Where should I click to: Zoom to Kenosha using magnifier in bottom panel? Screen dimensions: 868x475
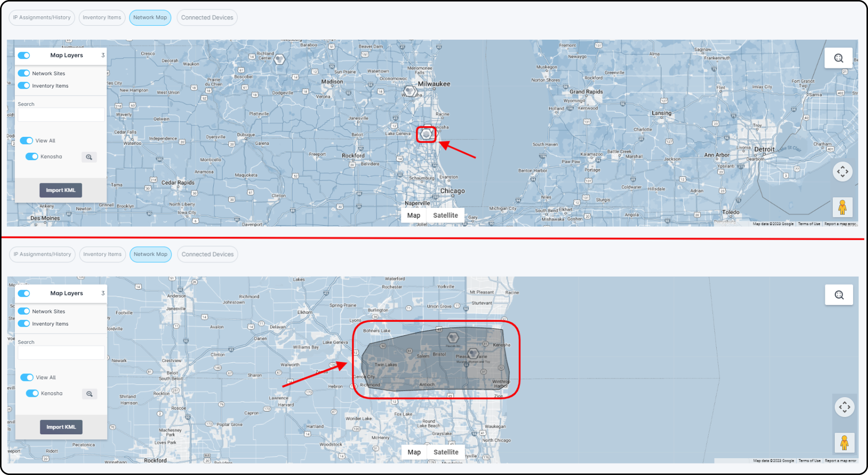pos(89,394)
